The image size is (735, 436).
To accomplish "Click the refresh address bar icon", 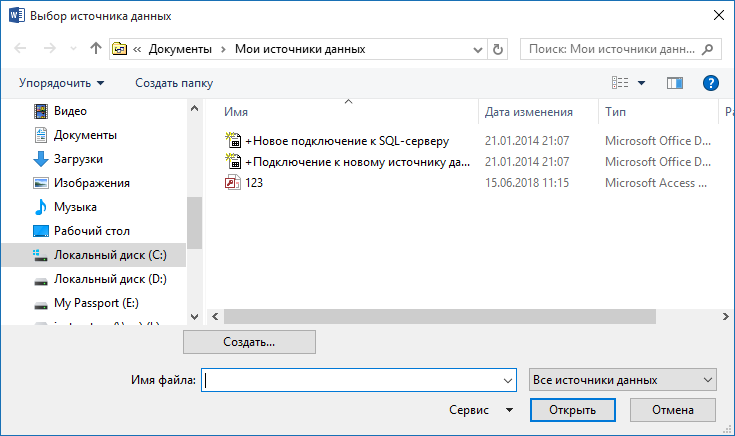I will click(x=499, y=48).
